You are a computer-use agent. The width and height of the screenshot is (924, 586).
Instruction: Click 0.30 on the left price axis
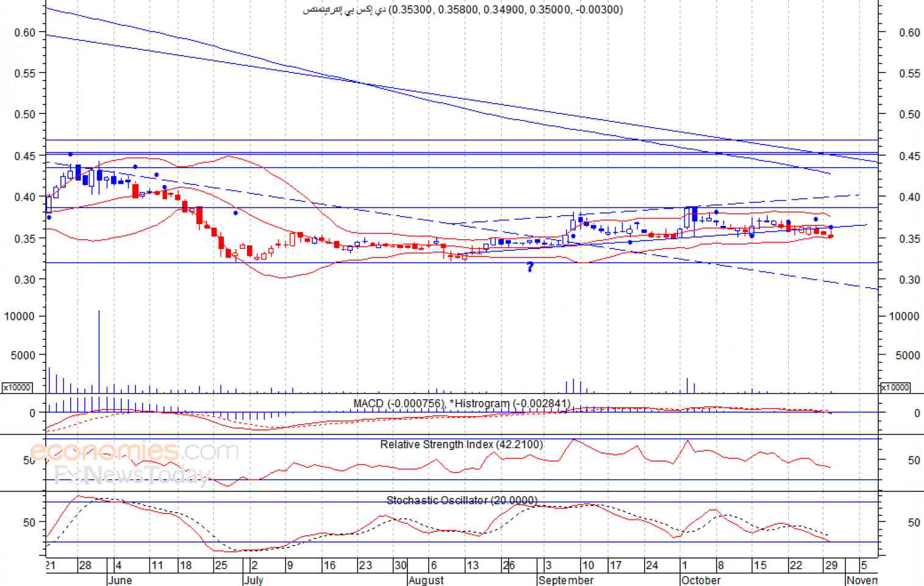25,279
